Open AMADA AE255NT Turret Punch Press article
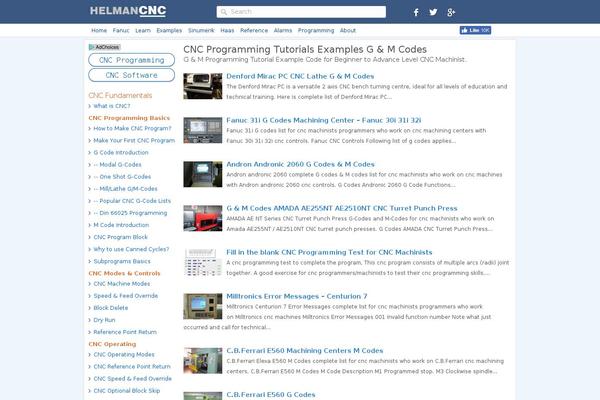Image resolution: width=600 pixels, height=400 pixels. tap(342, 208)
